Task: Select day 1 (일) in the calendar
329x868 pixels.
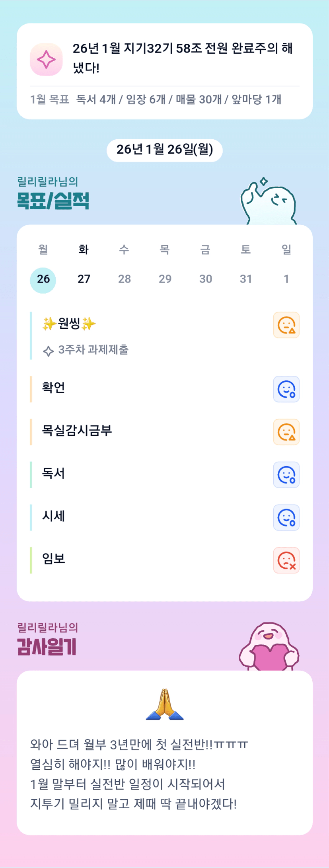Action: click(286, 279)
